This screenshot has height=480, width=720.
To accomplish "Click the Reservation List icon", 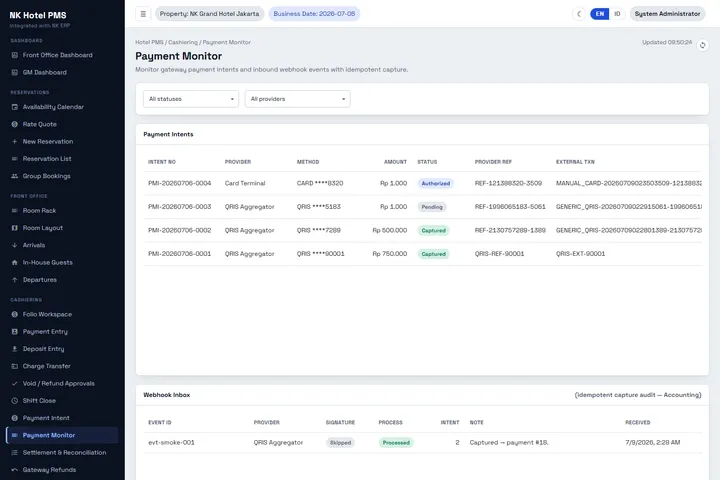I will tap(15, 159).
